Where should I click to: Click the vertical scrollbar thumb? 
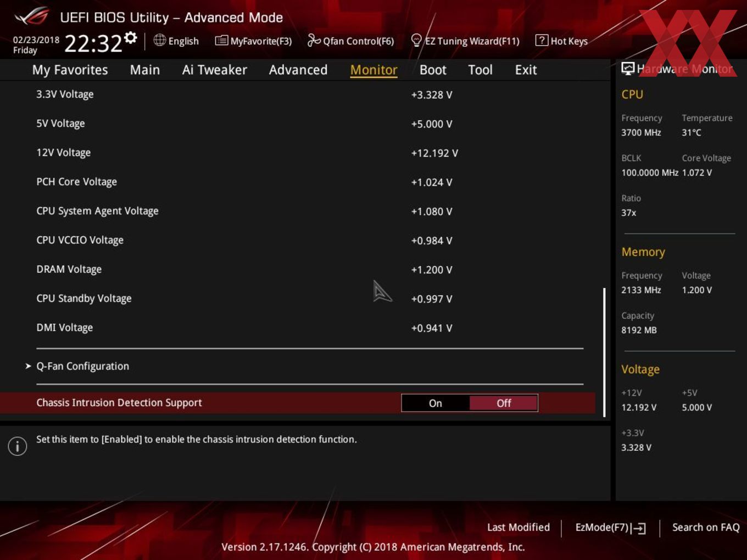tap(604, 352)
